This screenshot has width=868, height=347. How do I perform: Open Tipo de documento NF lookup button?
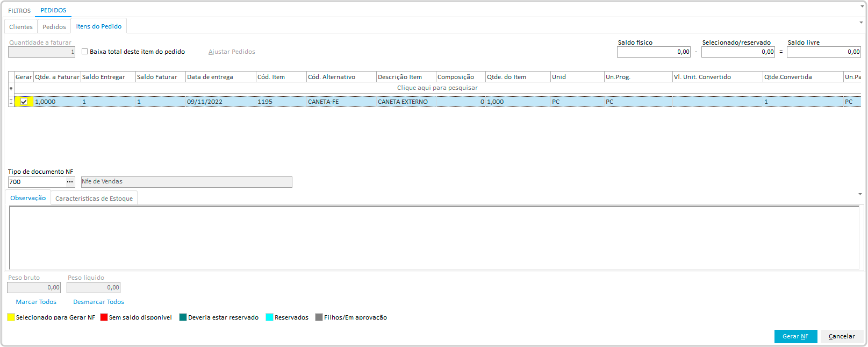[x=70, y=182]
